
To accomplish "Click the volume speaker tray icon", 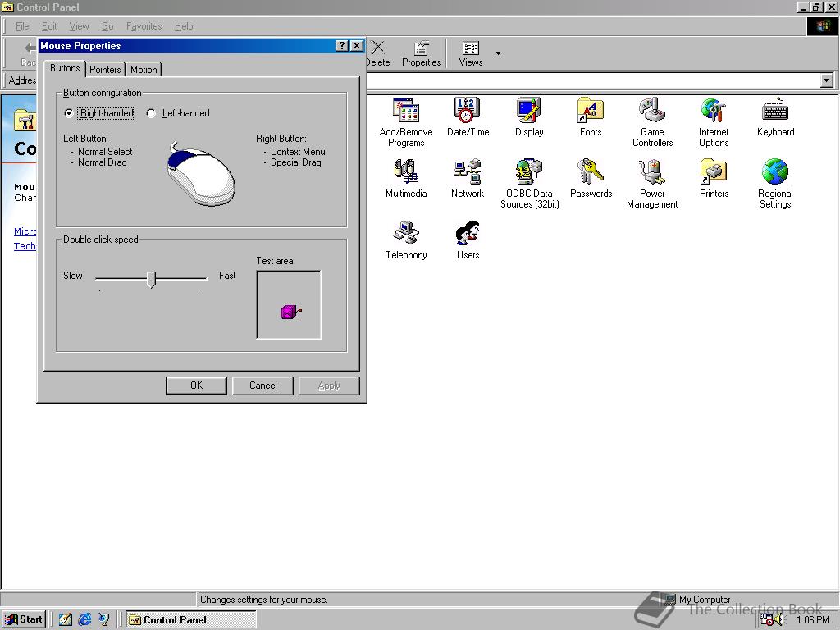I will (780, 620).
